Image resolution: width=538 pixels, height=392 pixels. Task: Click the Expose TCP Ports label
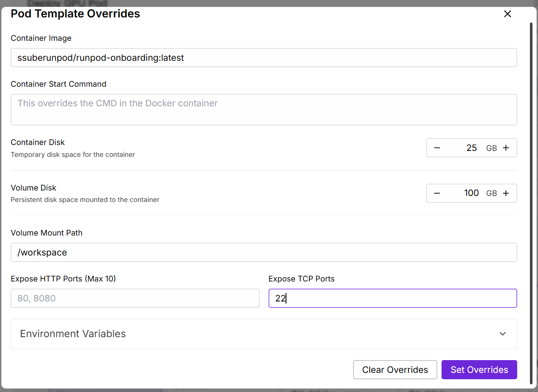pos(301,279)
